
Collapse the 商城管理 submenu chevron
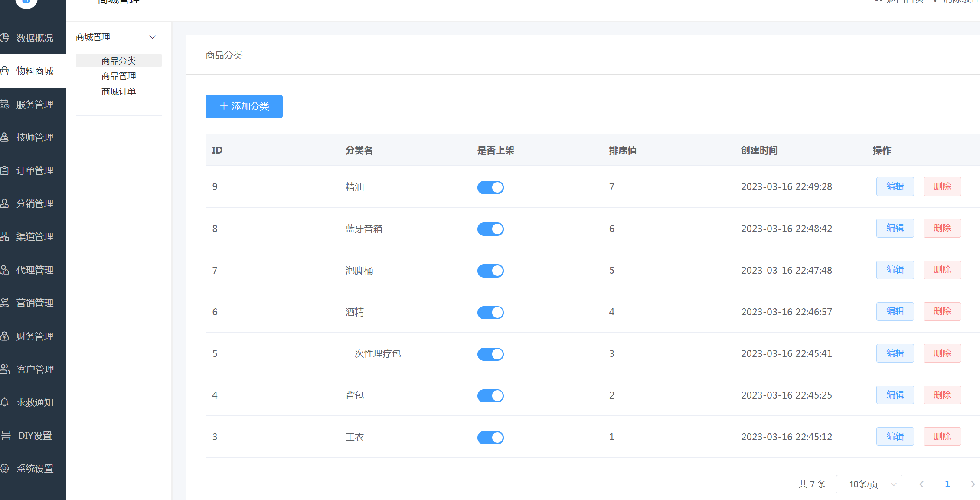152,37
